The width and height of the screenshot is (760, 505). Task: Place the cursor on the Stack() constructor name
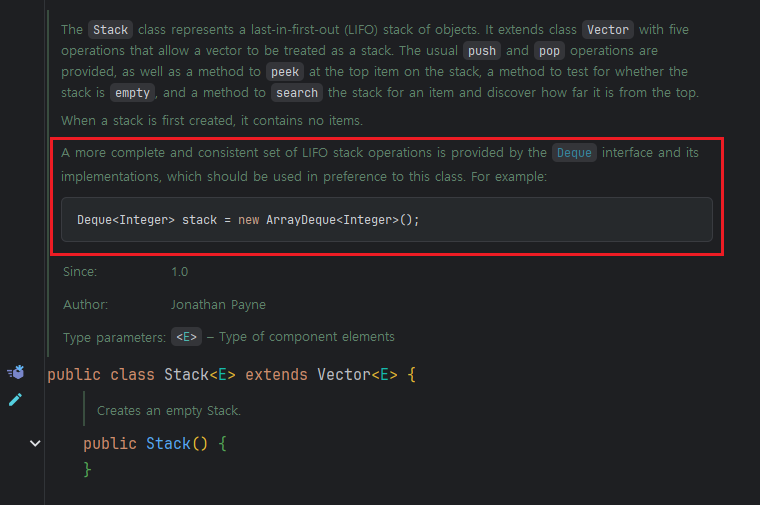[167, 443]
